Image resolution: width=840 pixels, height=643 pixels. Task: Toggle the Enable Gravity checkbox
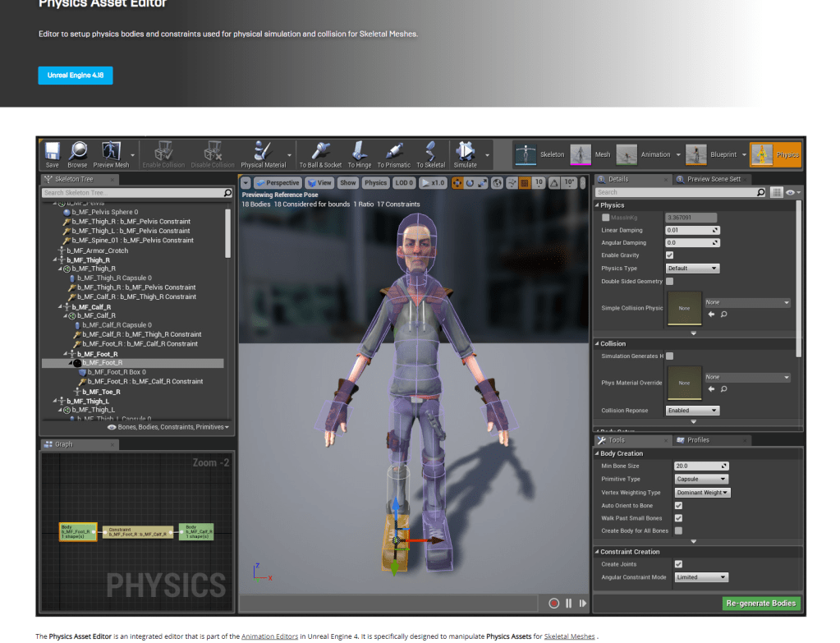click(x=669, y=255)
